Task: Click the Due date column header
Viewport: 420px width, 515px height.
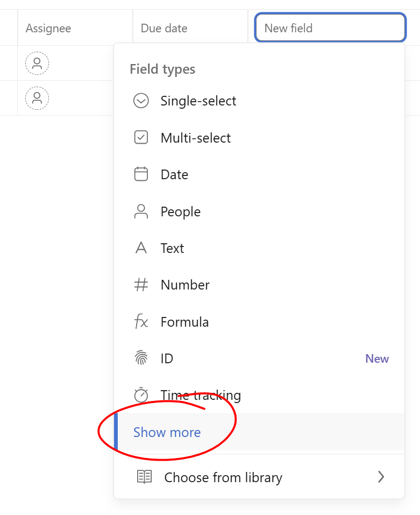Action: 164,28
